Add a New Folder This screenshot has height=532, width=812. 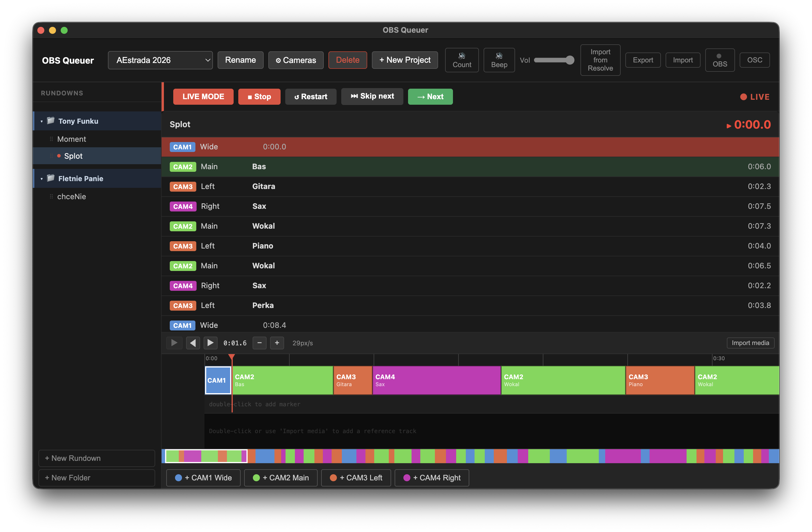coord(97,478)
